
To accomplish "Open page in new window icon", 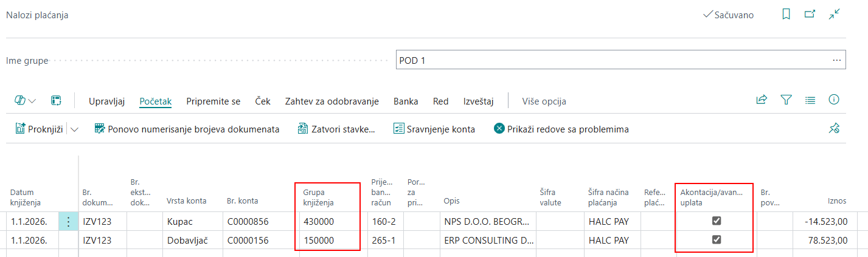I will 810,15.
